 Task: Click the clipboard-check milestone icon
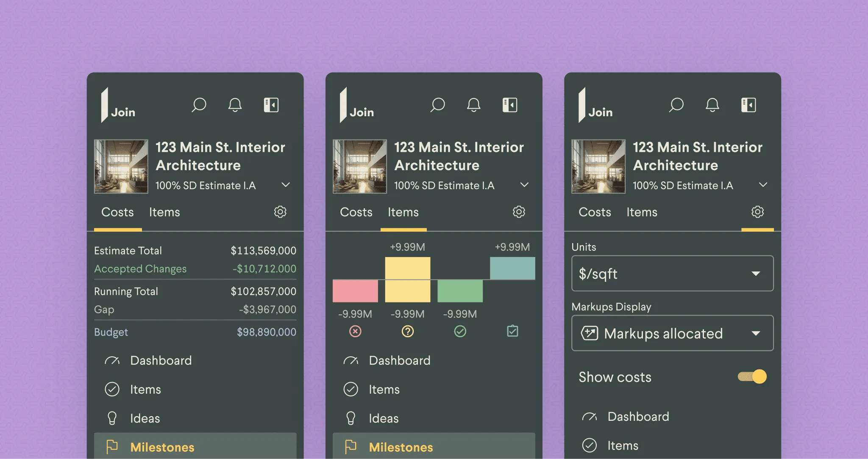point(513,331)
